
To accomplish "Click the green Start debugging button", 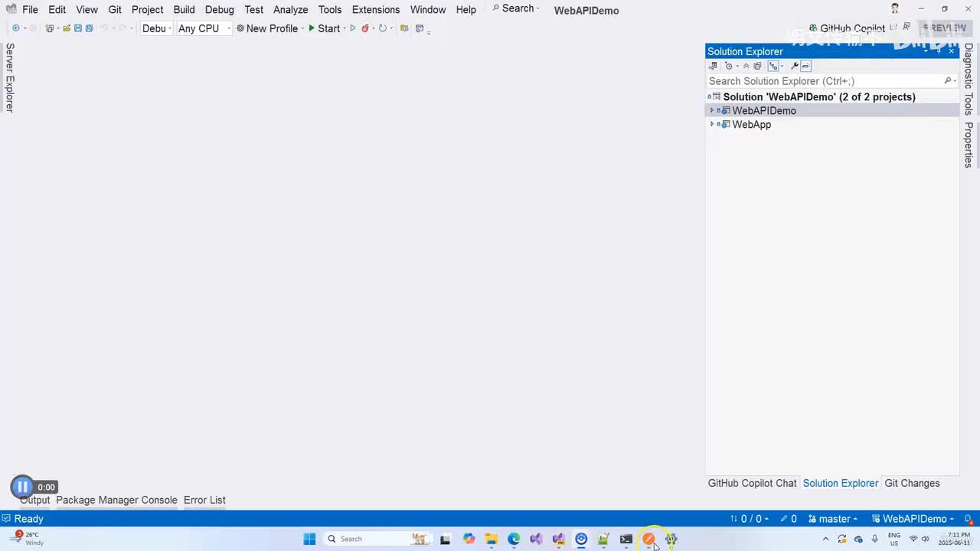I will click(x=324, y=28).
